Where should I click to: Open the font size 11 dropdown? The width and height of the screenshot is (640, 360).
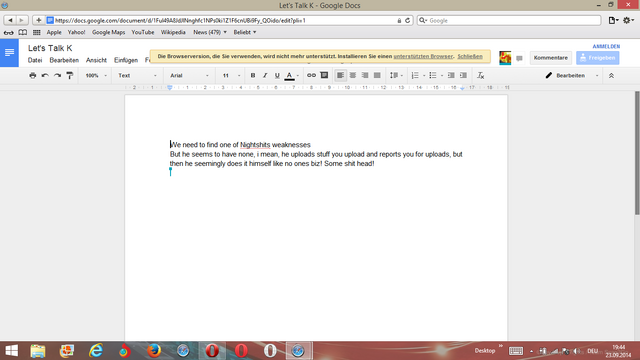231,76
